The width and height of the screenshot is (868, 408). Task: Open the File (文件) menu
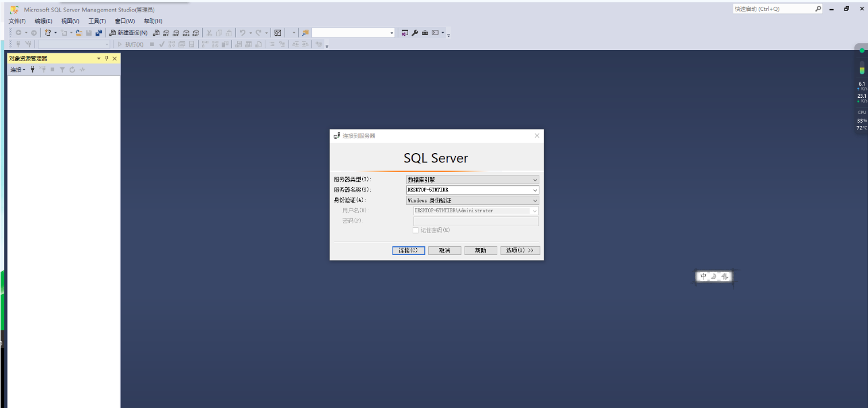17,21
